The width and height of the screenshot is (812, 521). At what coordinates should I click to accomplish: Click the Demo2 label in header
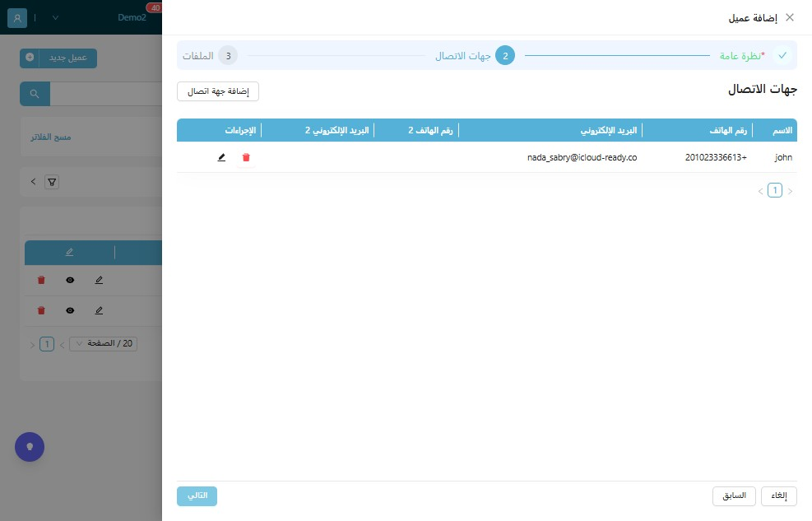pyautogui.click(x=132, y=17)
